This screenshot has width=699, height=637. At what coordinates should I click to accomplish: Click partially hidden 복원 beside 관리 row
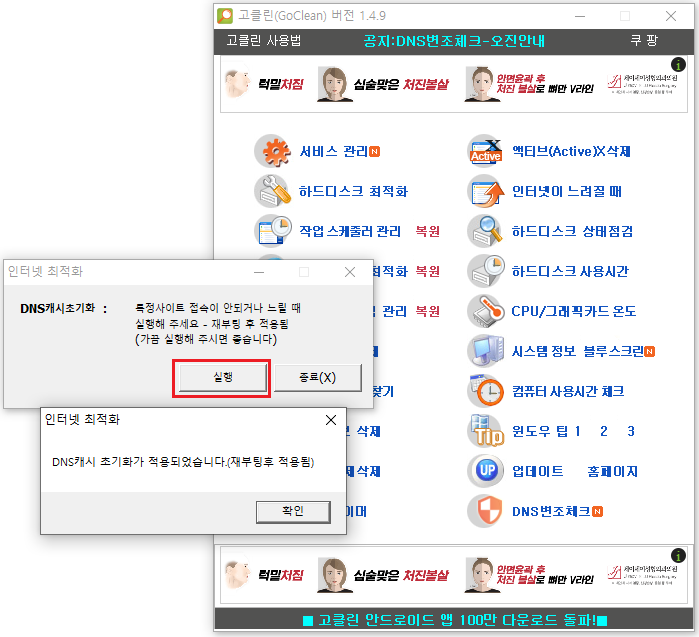pos(428,311)
